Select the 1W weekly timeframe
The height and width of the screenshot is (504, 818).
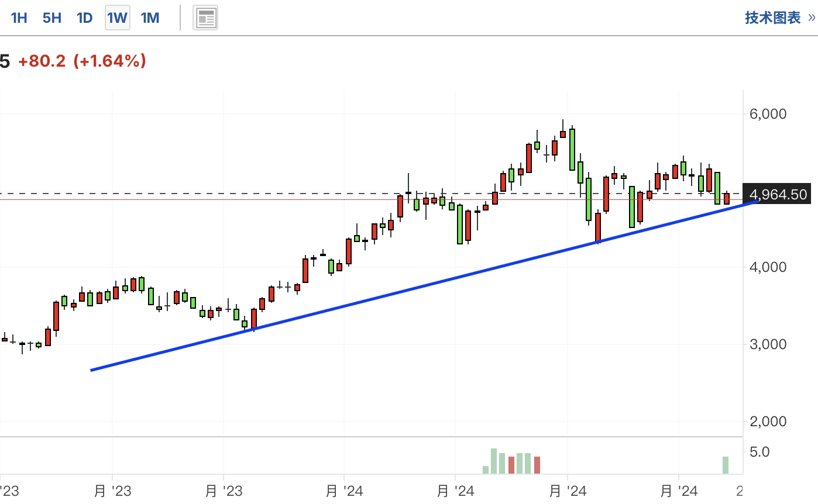click(x=117, y=18)
